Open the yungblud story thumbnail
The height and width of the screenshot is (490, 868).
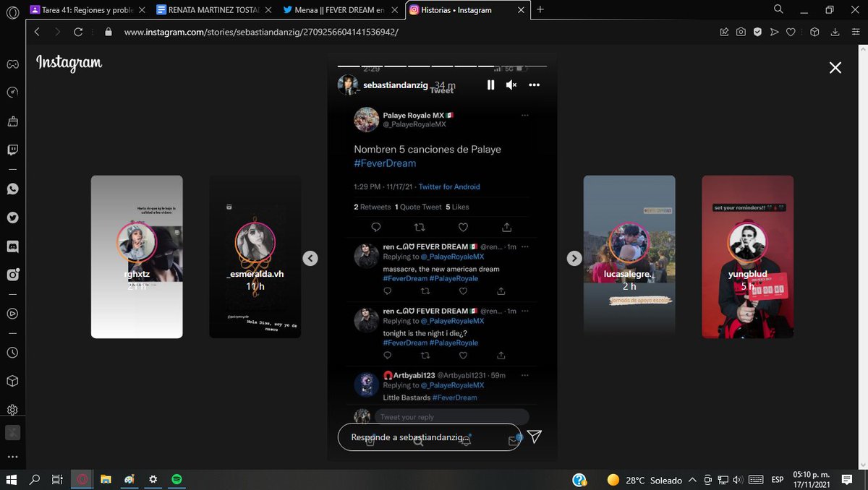pos(748,257)
